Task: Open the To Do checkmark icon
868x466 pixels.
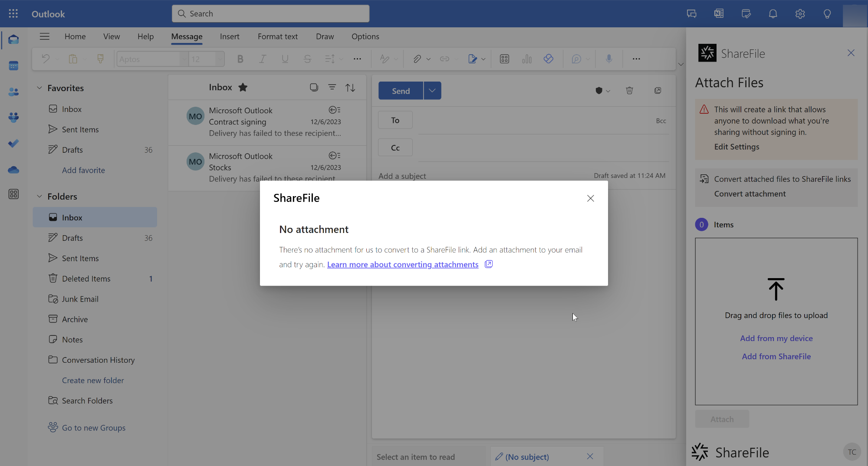Action: click(13, 143)
